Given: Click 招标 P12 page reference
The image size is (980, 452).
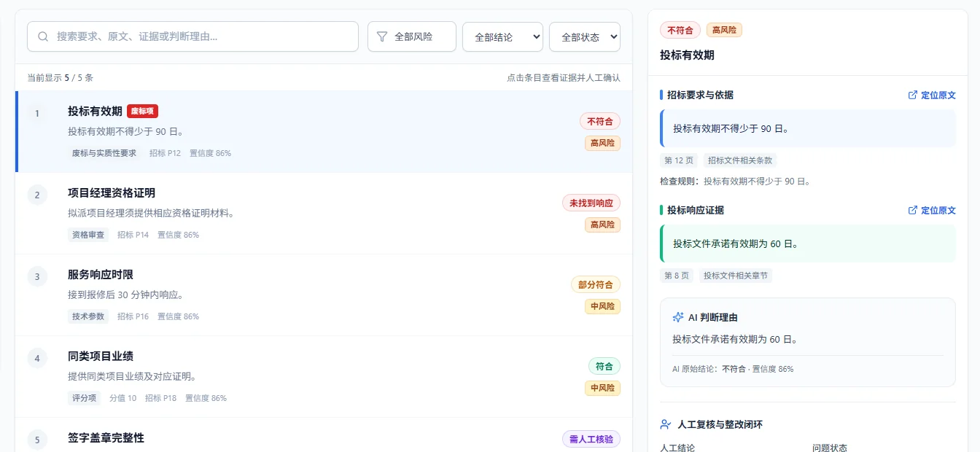Looking at the screenshot, I should (x=165, y=153).
